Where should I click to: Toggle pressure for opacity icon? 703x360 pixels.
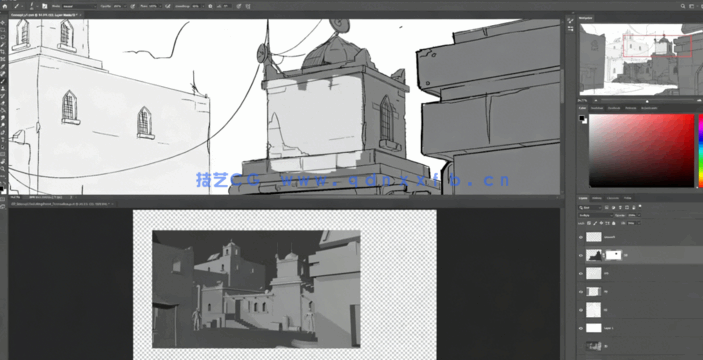click(x=132, y=6)
